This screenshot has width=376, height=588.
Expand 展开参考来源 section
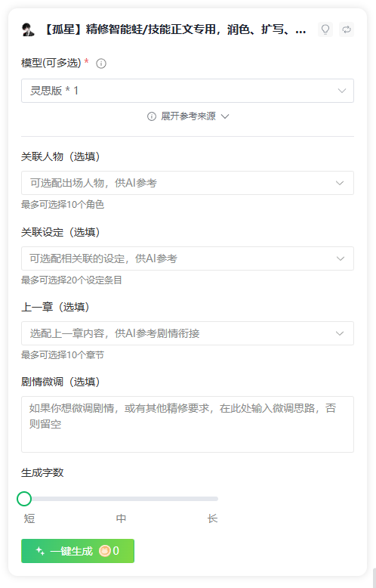[188, 116]
